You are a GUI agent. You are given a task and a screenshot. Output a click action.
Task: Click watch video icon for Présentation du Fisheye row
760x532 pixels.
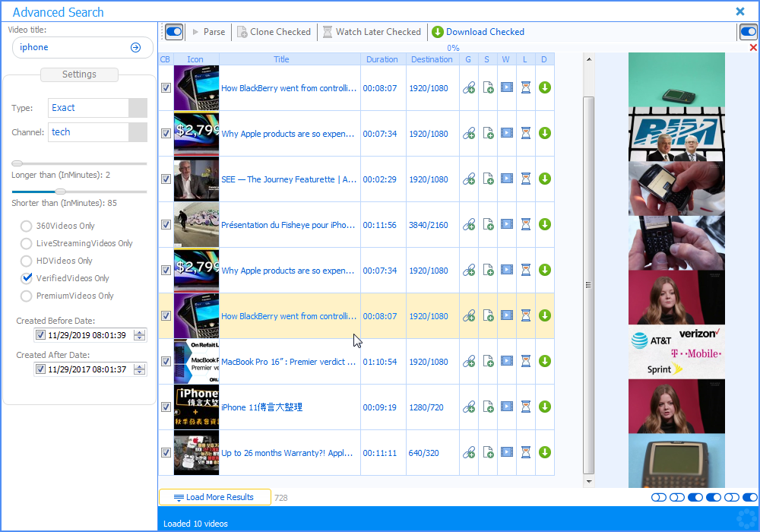pyautogui.click(x=507, y=224)
